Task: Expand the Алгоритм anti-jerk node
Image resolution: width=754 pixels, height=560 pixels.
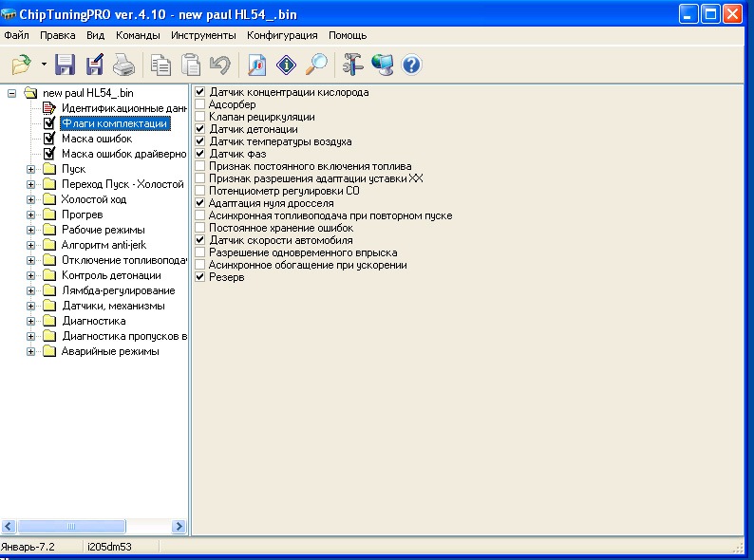Action: (30, 245)
